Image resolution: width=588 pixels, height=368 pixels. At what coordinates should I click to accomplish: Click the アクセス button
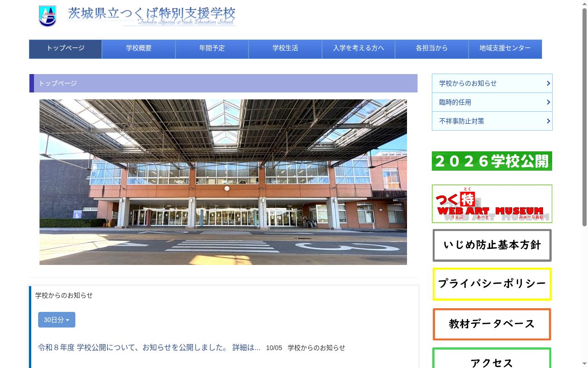coord(492,359)
